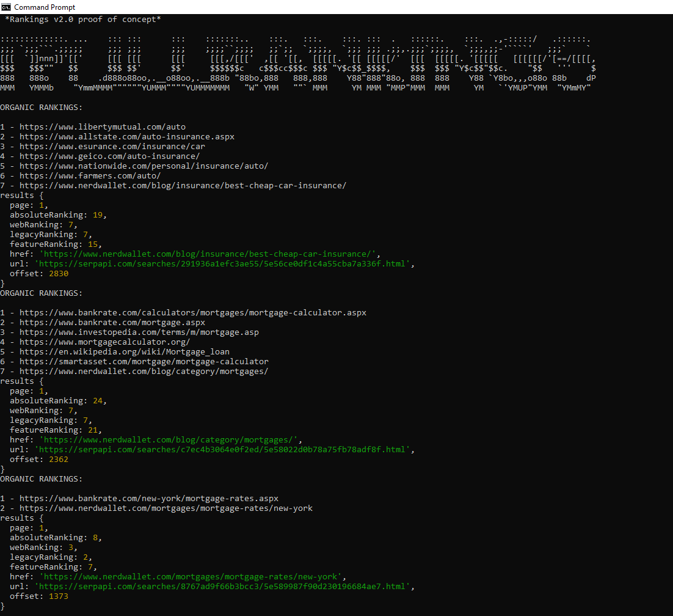This screenshot has width=673, height=616.
Task: Open the Wikipedia Mortgage_loan URL
Action: click(x=124, y=352)
